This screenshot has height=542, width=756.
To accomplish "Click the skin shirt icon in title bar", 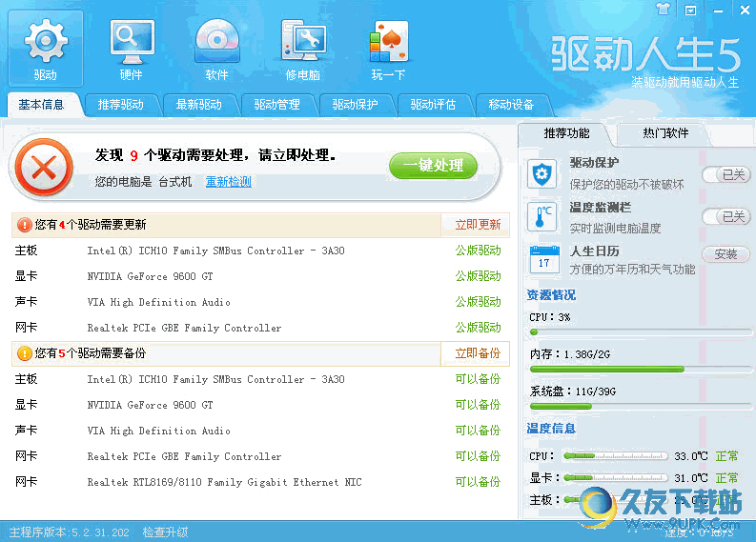I will pos(664,10).
